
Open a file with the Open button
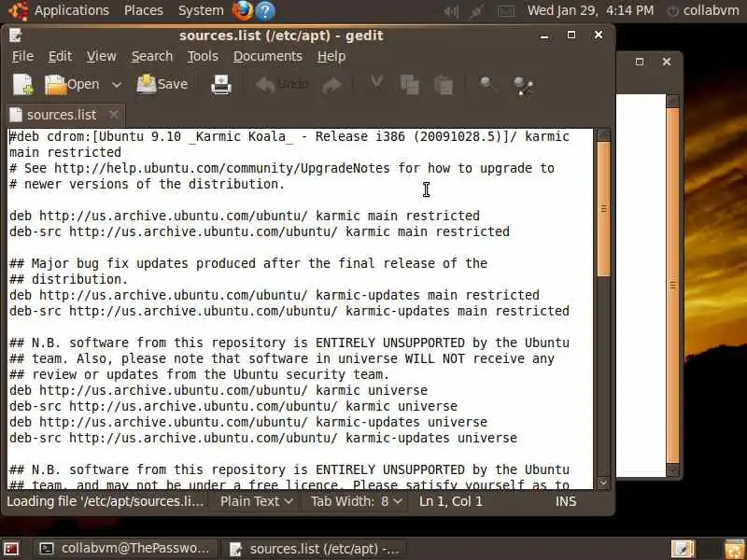tap(72, 85)
